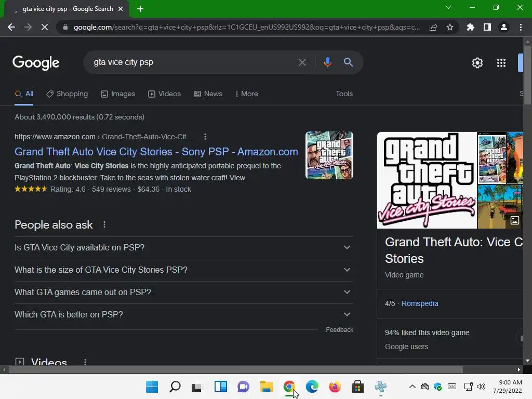Select the All results tab
Screen dimensions: 532x399
click(x=24, y=94)
